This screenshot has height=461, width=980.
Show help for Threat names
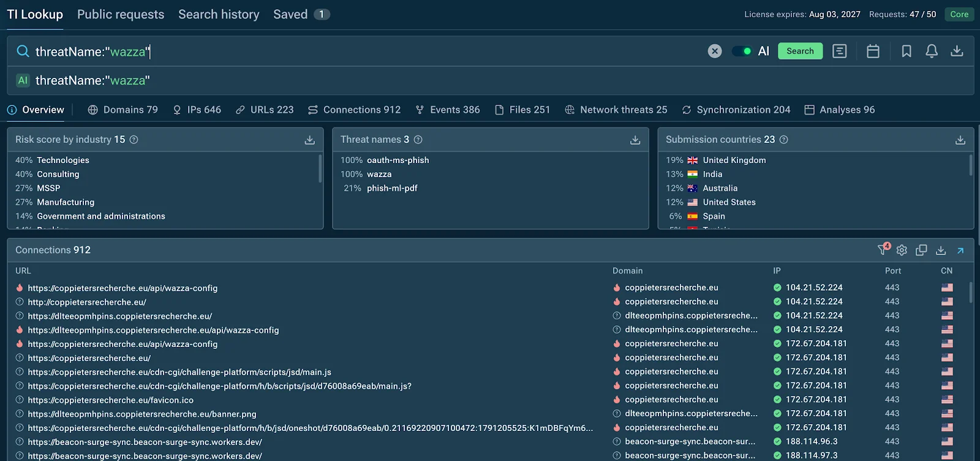point(418,140)
